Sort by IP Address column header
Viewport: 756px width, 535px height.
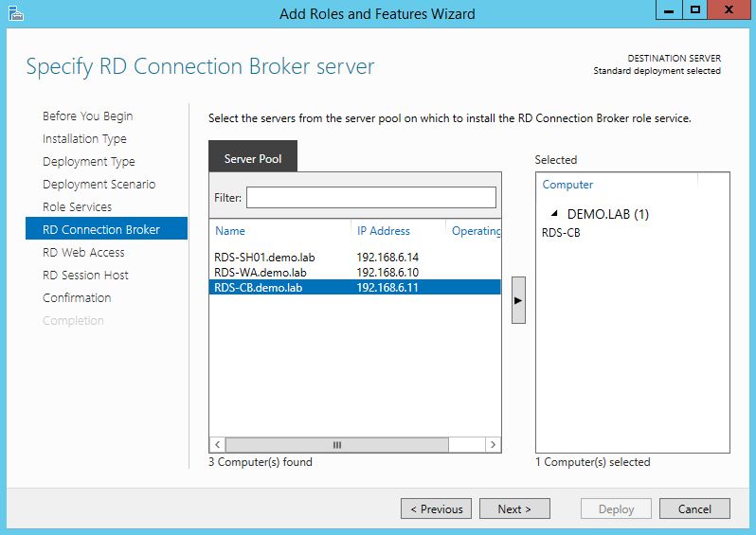click(x=383, y=230)
